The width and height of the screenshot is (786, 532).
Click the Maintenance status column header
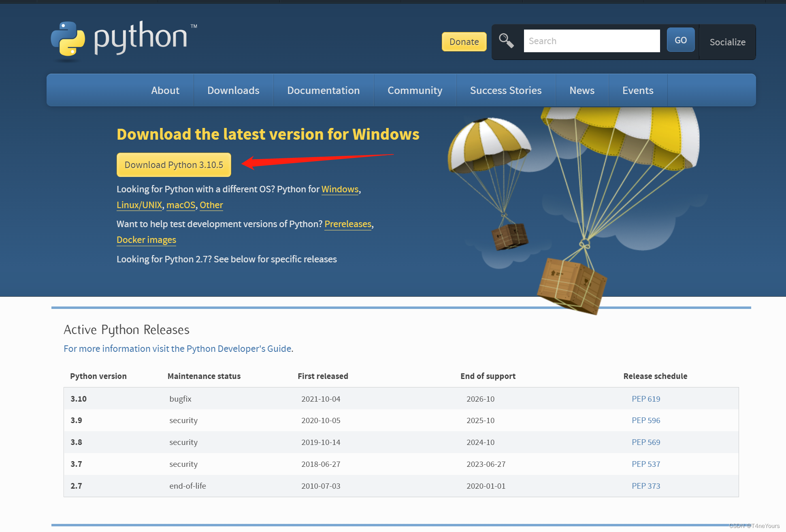click(204, 376)
